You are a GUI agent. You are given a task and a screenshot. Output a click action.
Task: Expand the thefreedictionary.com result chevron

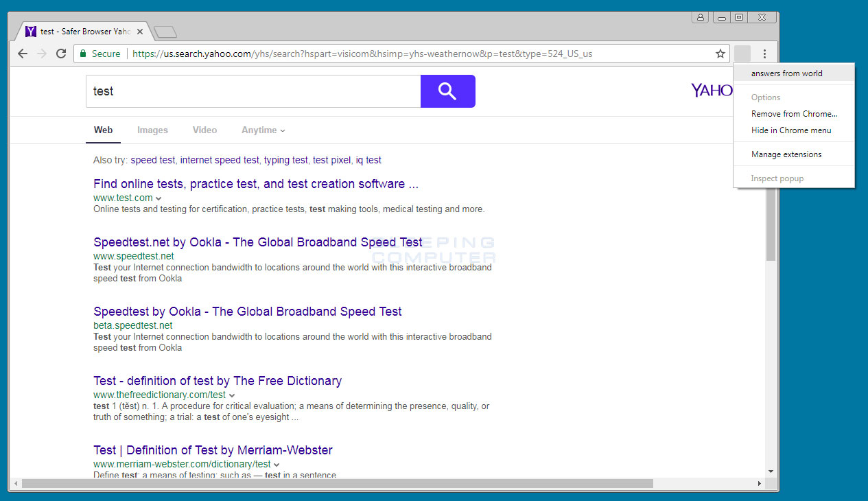pos(233,395)
